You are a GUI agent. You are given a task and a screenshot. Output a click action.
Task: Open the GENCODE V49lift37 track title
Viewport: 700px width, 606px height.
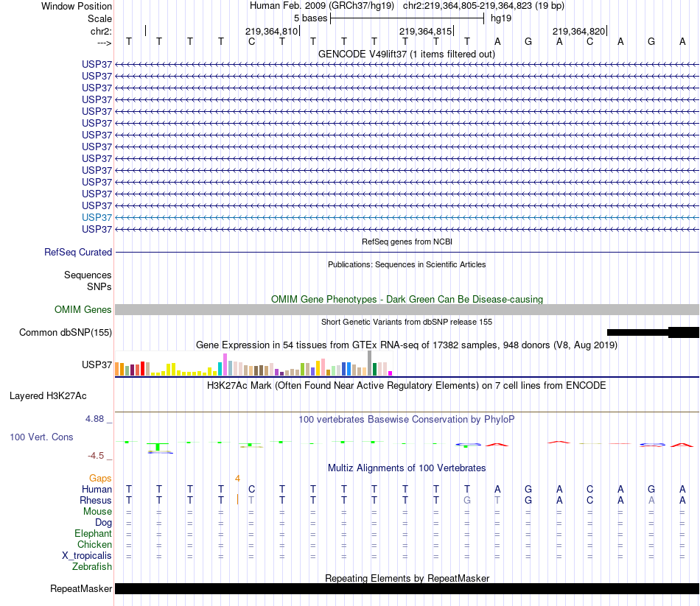pos(406,54)
